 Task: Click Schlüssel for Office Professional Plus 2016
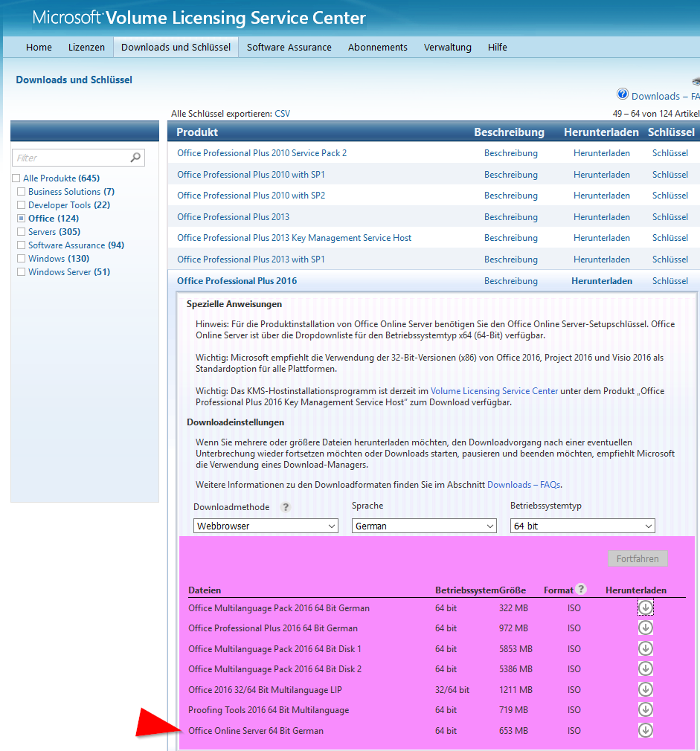pos(670,281)
